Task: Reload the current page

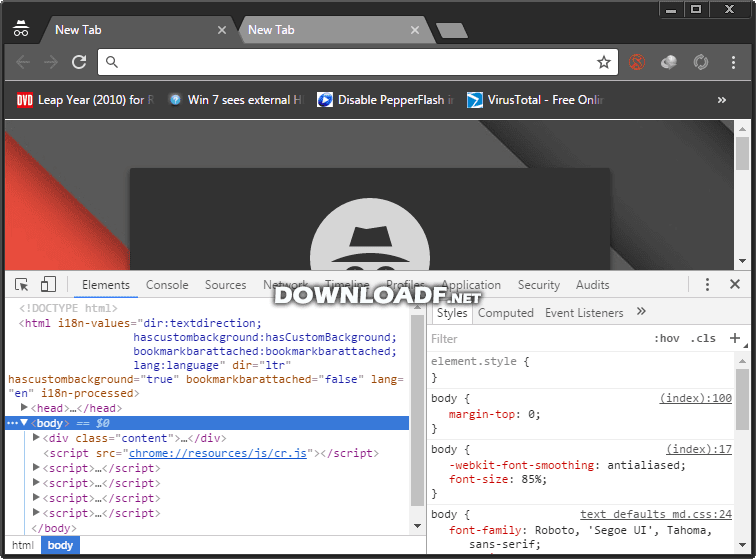Action: coord(79,62)
